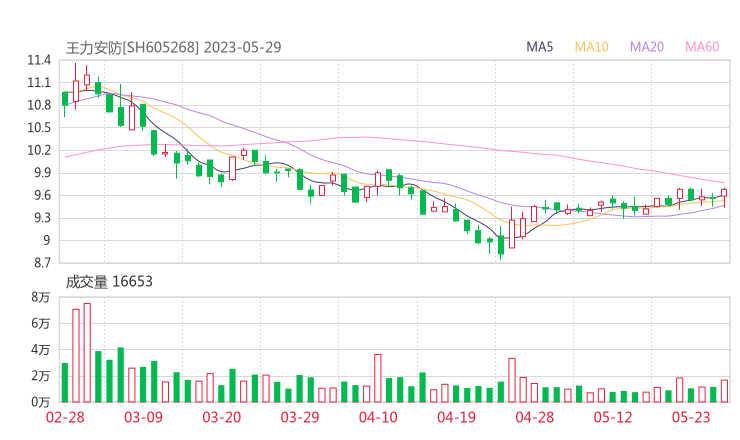Viewport: 740px width, 440px height.
Task: Select the 6万 volume axis label
Action: tap(41, 324)
